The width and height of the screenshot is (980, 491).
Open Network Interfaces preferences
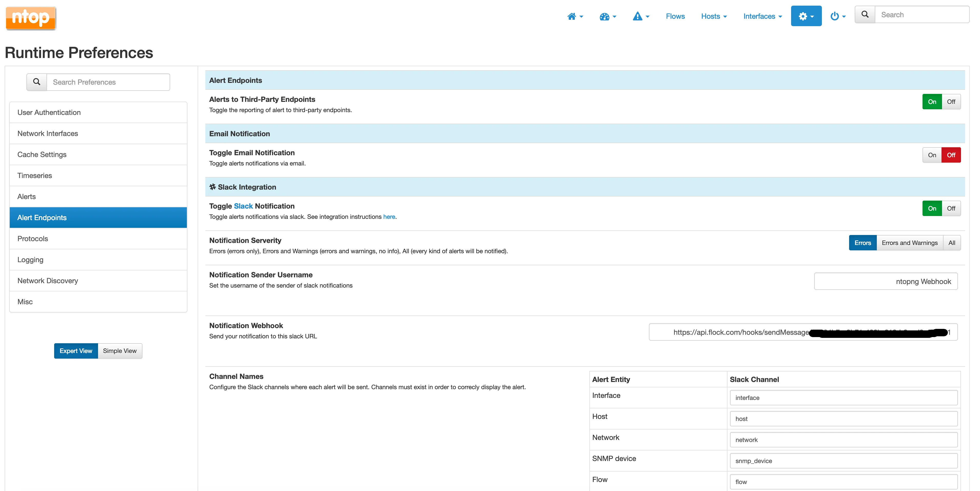pyautogui.click(x=98, y=133)
